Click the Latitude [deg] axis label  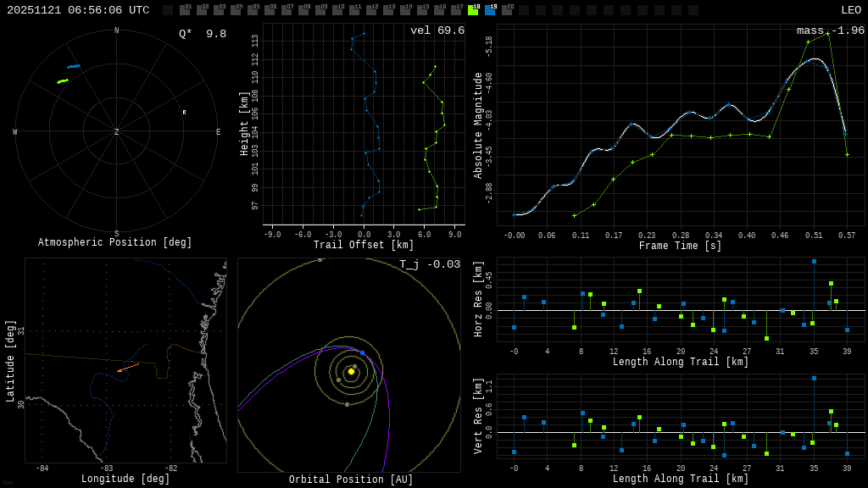[x=10, y=361]
